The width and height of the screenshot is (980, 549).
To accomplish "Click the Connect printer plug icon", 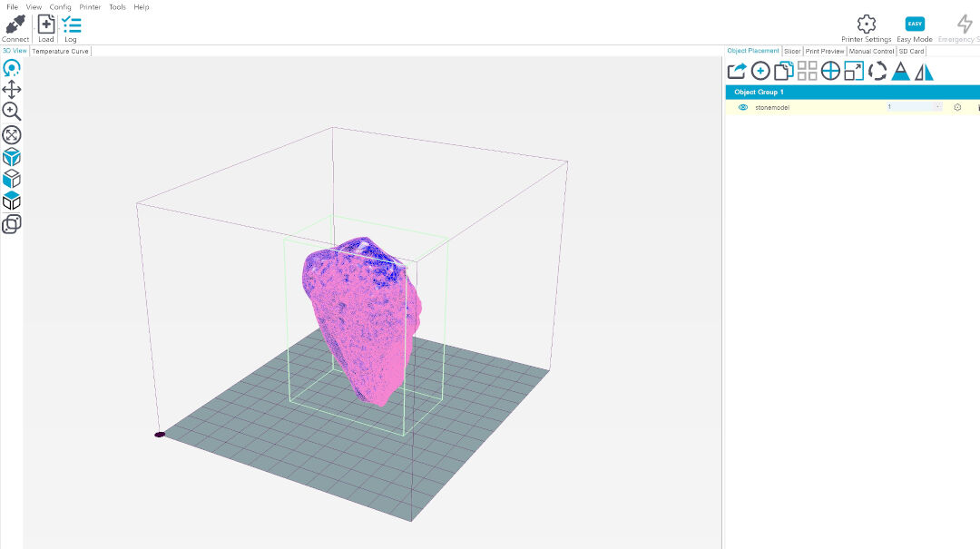I will (15, 25).
